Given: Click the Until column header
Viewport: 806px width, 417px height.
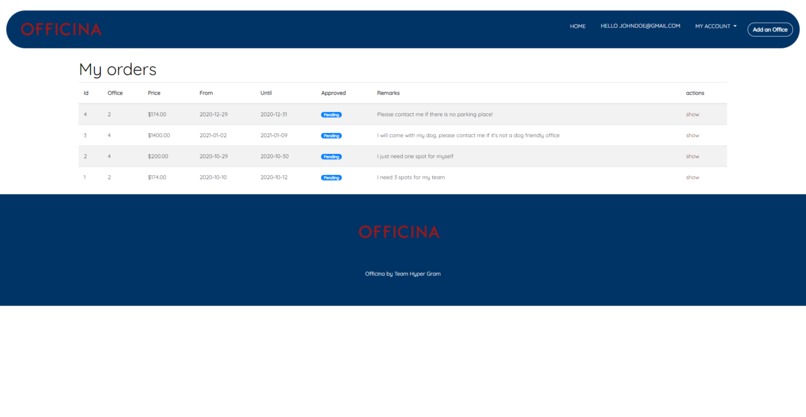Looking at the screenshot, I should 266,93.
